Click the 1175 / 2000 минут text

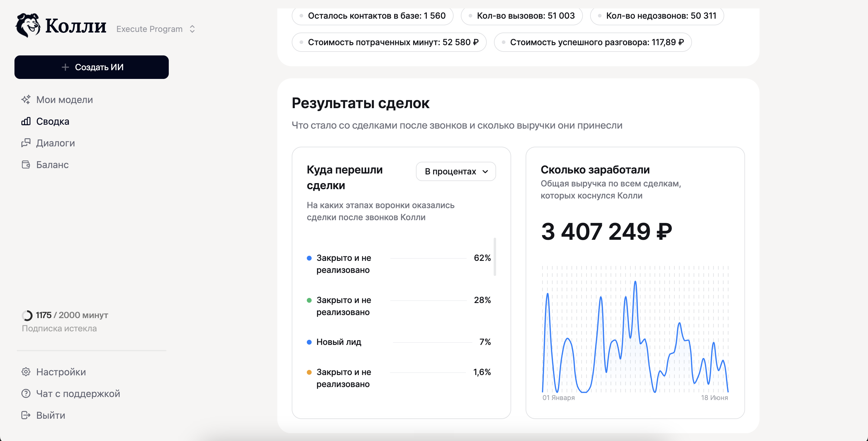[72, 315]
